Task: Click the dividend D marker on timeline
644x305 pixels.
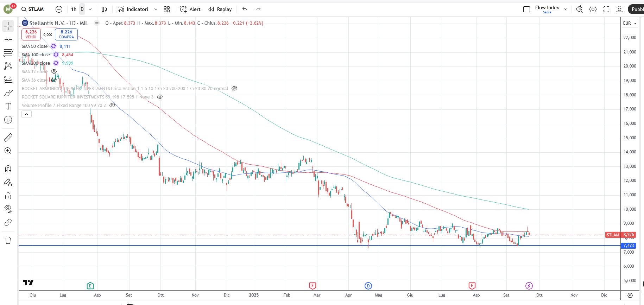Action: coord(368,286)
